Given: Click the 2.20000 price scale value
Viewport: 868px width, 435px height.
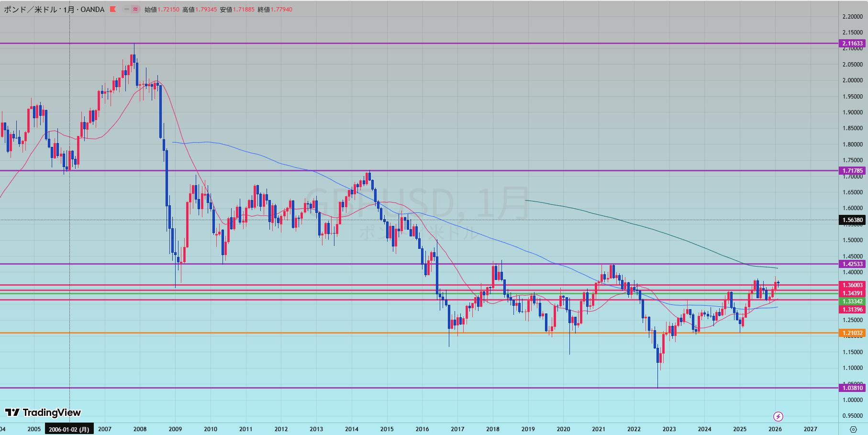Looking at the screenshot, I should point(852,17).
